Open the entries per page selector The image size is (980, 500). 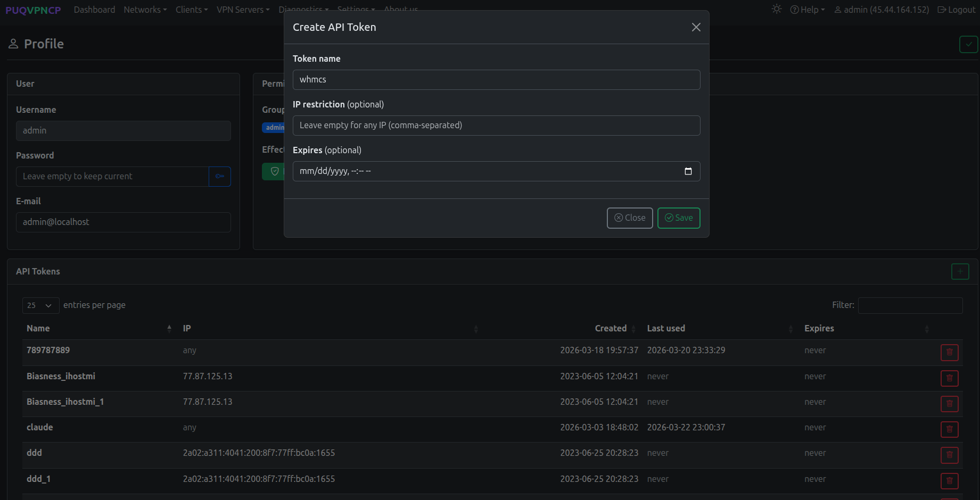40,305
